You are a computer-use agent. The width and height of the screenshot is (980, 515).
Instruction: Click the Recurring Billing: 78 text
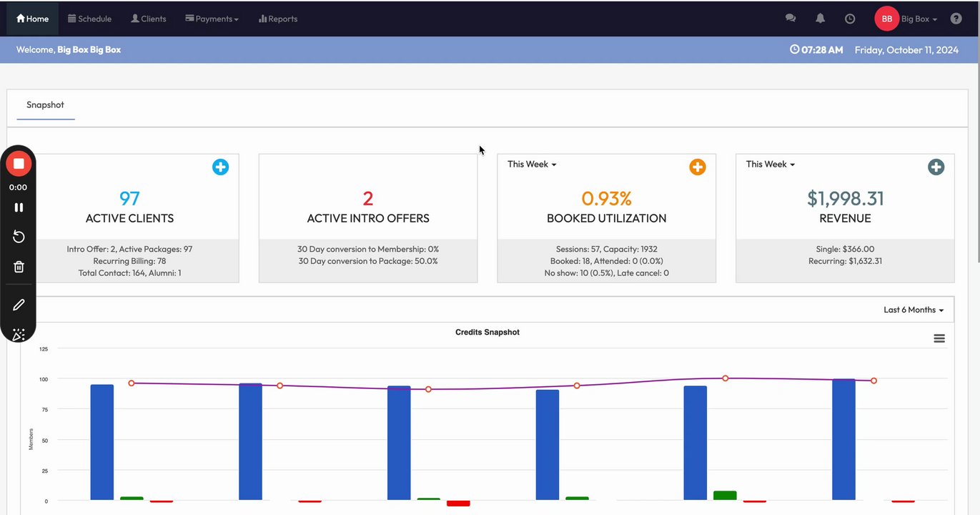[129, 261]
